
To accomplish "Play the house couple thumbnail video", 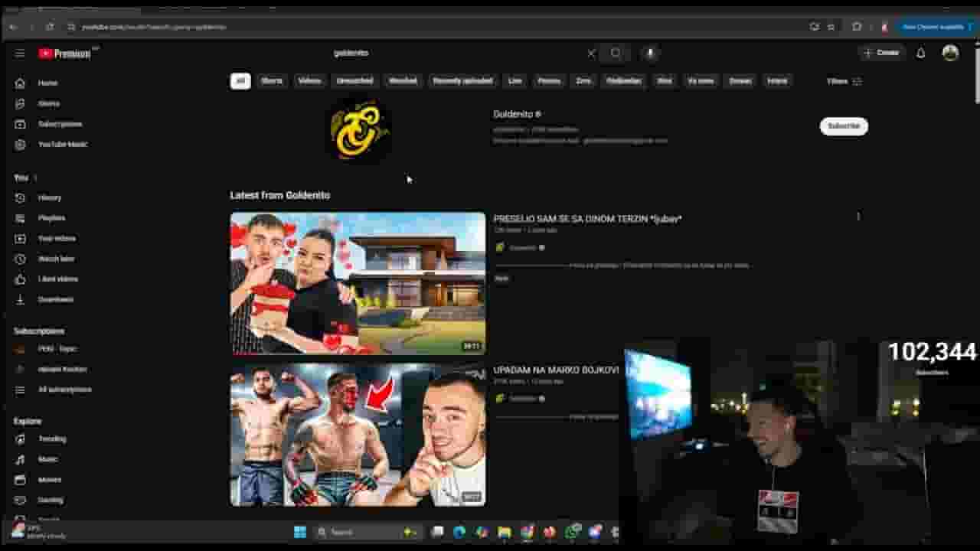I will tap(358, 283).
